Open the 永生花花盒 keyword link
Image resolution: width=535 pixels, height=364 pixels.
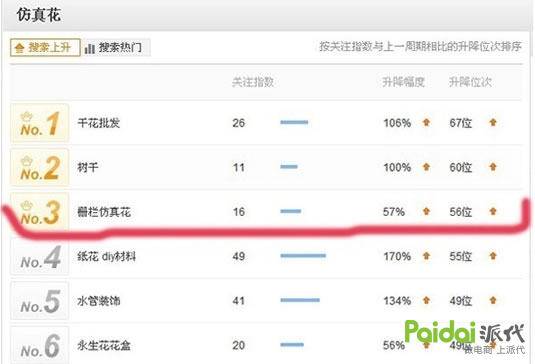tap(104, 345)
